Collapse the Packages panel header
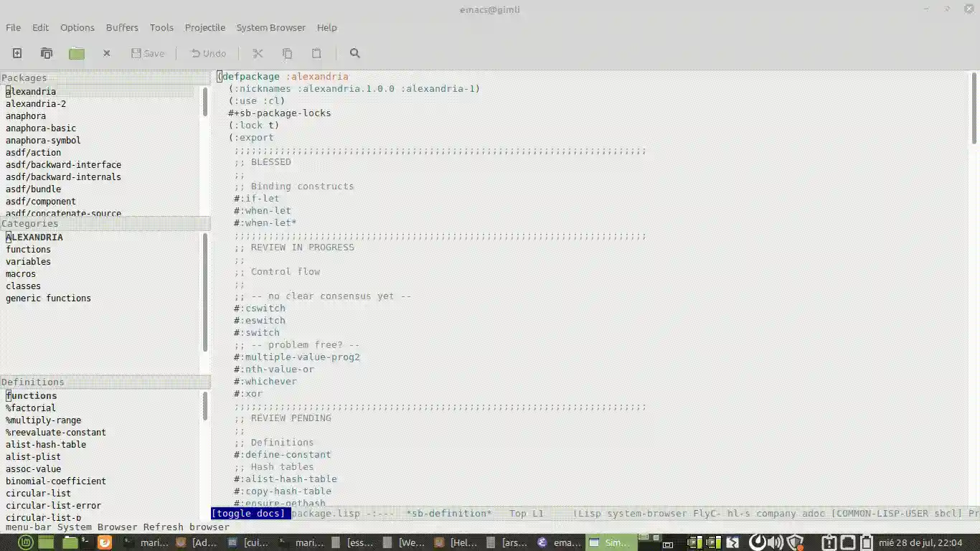The image size is (980, 551). (24, 77)
